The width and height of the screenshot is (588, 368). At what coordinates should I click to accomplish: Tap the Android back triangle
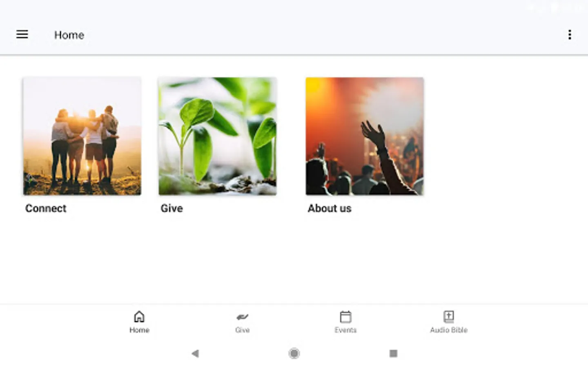[x=195, y=353]
